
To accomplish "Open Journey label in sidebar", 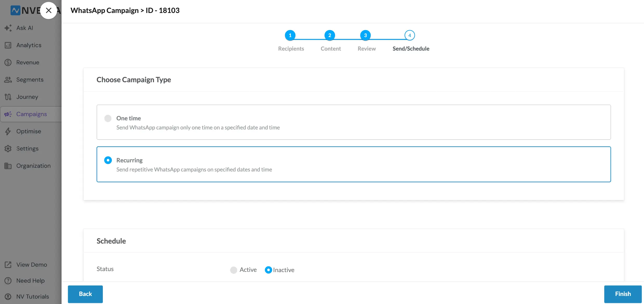I will [x=27, y=97].
